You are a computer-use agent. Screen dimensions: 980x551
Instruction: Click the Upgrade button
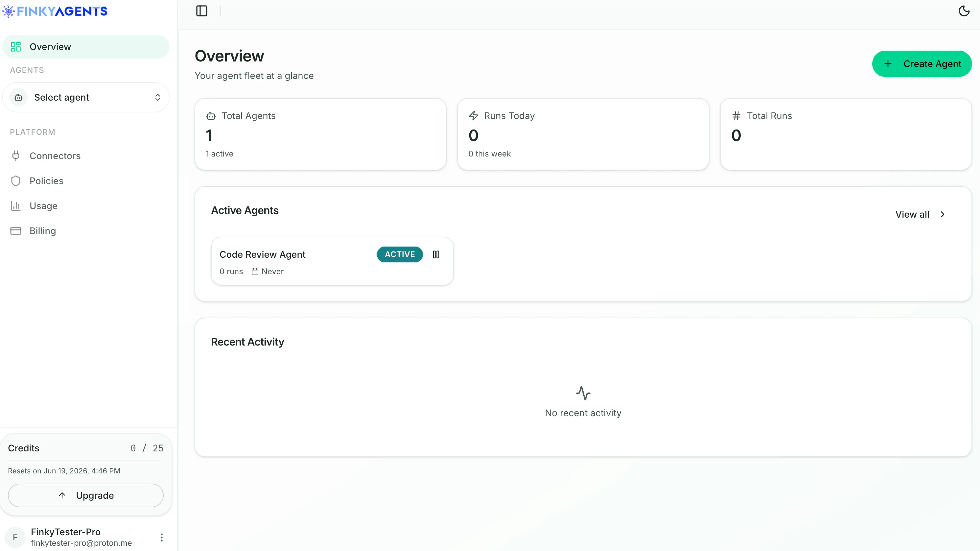(85, 495)
